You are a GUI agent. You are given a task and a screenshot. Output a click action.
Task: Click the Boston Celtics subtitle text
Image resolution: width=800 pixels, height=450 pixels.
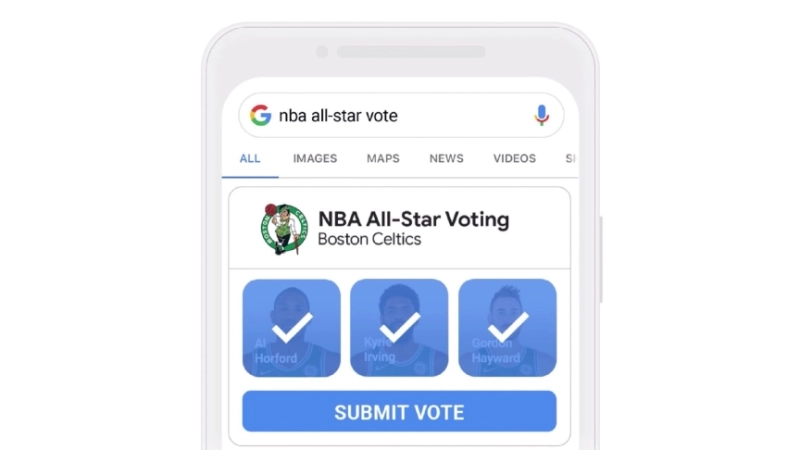[369, 239]
